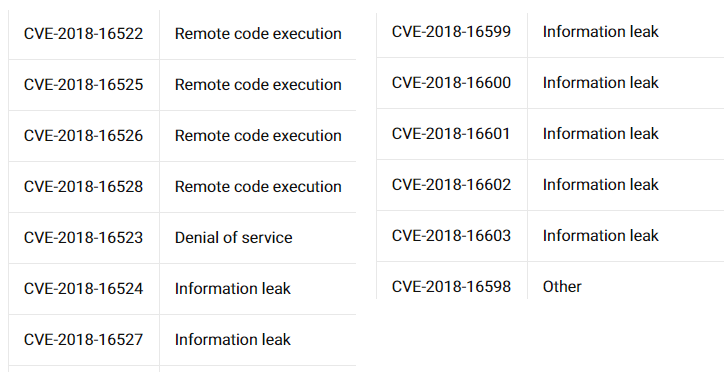Select the CVE-2018-16603 entry
Image resolution: width=728 pixels, height=380 pixels.
(x=451, y=236)
